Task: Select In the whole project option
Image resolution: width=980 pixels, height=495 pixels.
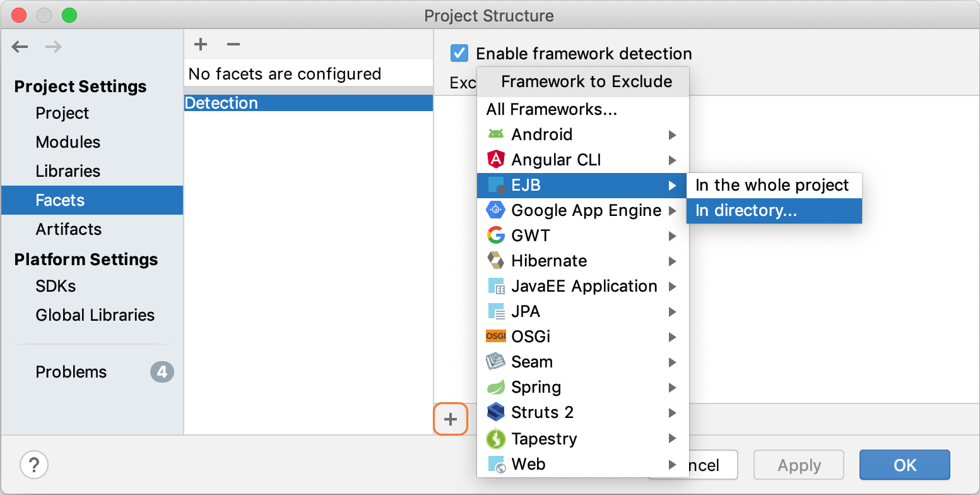Action: pos(774,185)
